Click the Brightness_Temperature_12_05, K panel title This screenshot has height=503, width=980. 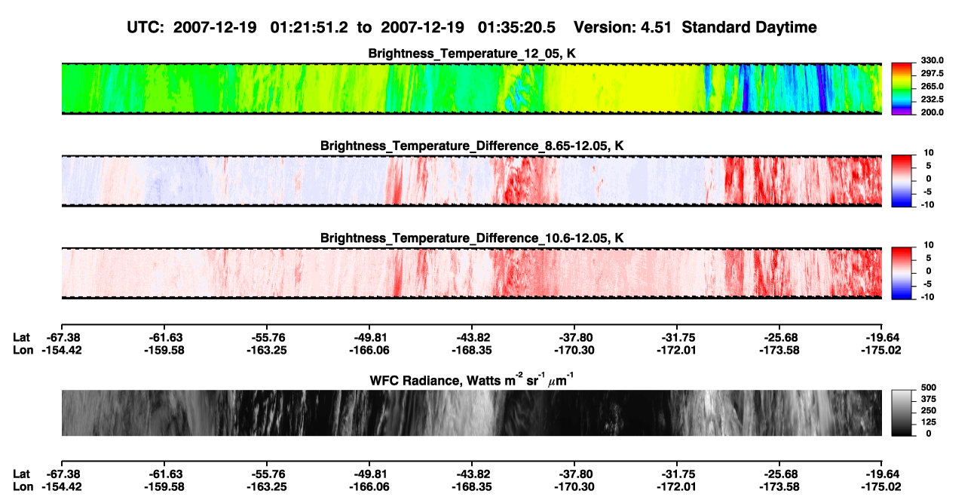[471, 54]
